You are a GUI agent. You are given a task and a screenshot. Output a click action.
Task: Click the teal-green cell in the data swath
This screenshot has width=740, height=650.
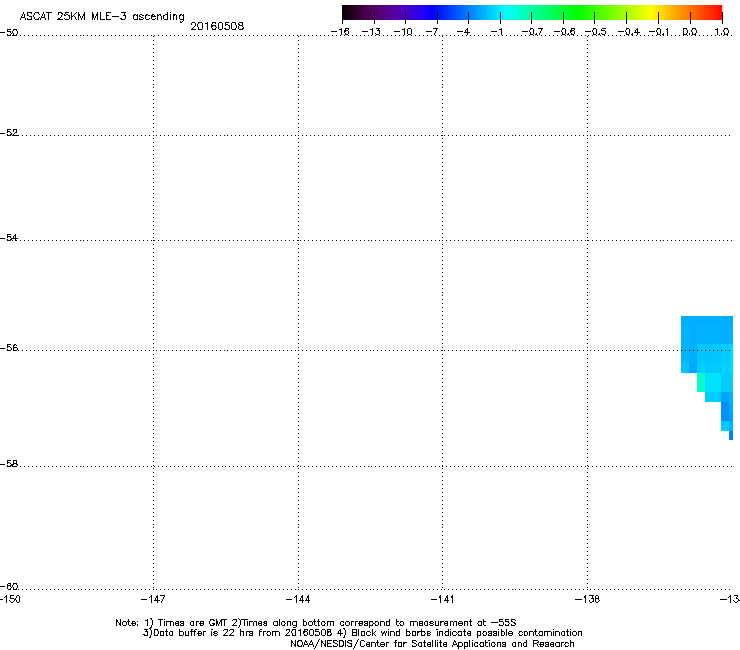pos(701,382)
